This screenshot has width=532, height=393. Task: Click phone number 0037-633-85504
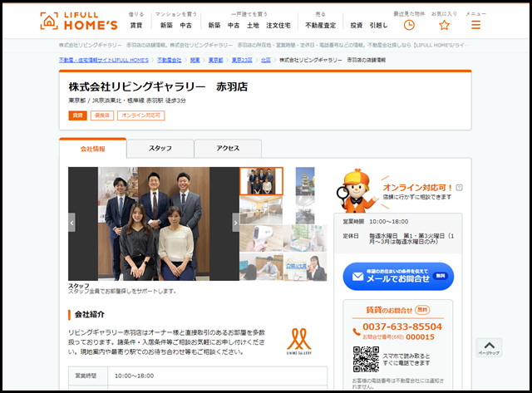402,327
